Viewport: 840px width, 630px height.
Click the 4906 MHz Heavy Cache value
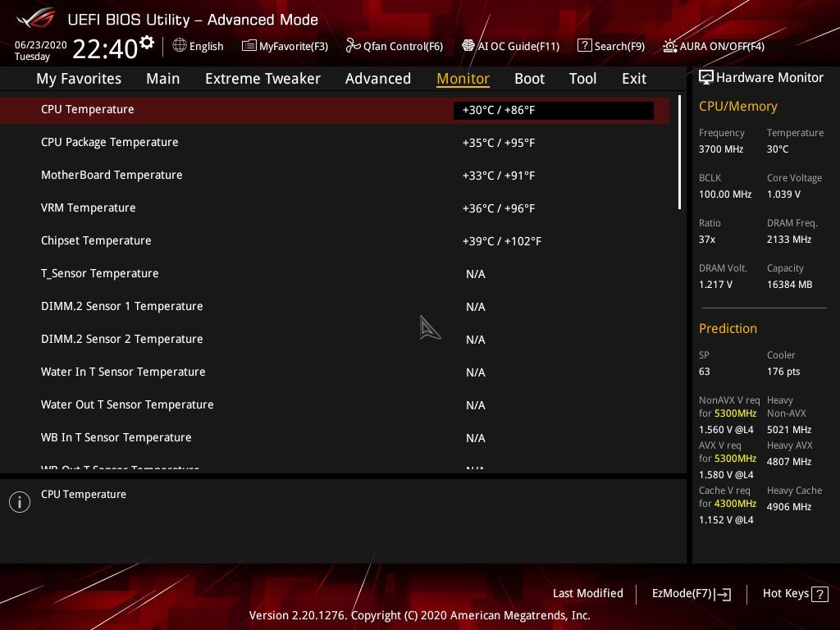tap(788, 507)
